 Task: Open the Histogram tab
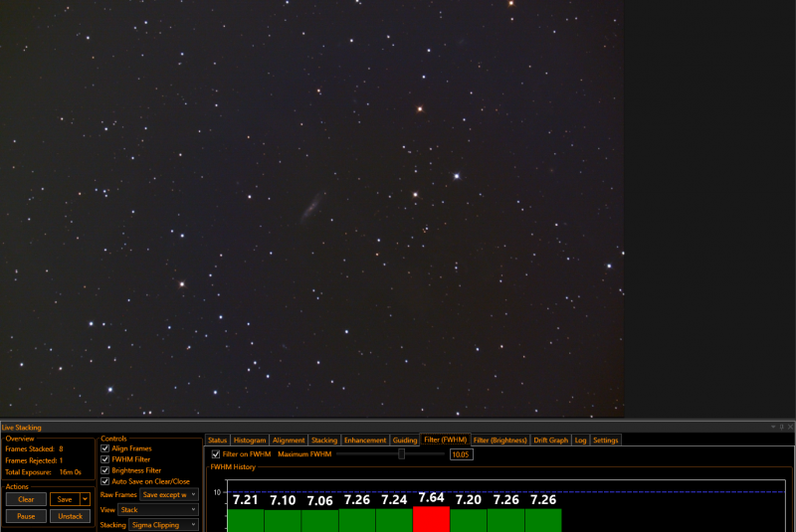click(x=250, y=441)
